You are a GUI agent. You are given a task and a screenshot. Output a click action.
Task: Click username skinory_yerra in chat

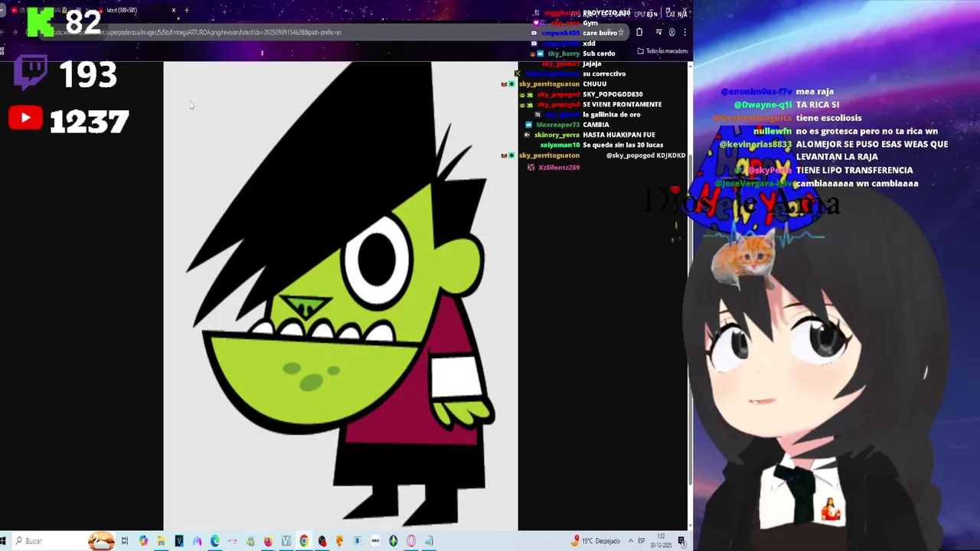pyautogui.click(x=557, y=135)
